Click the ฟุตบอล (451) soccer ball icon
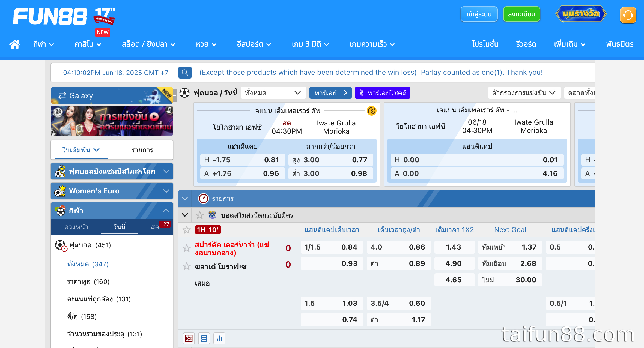 click(61, 245)
